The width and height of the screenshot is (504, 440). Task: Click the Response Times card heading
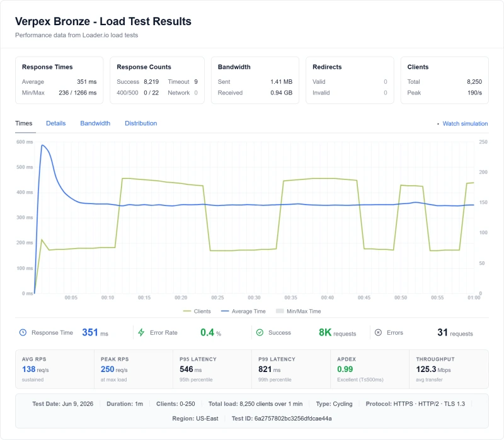pos(47,67)
